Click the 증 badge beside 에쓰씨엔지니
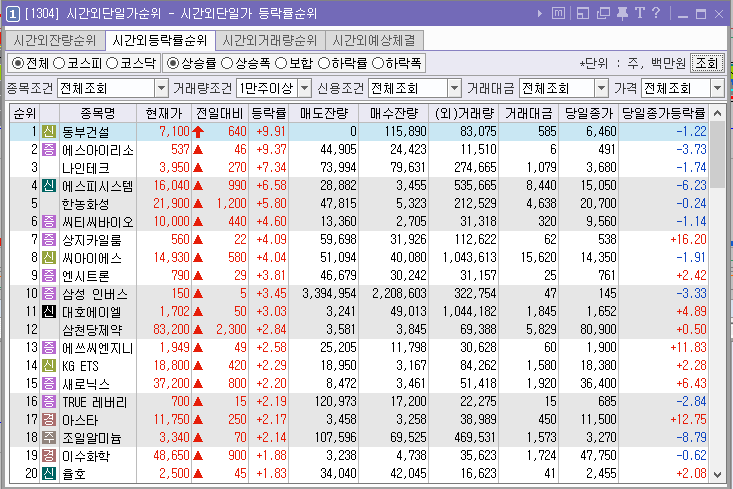The image size is (733, 489). click(x=49, y=348)
